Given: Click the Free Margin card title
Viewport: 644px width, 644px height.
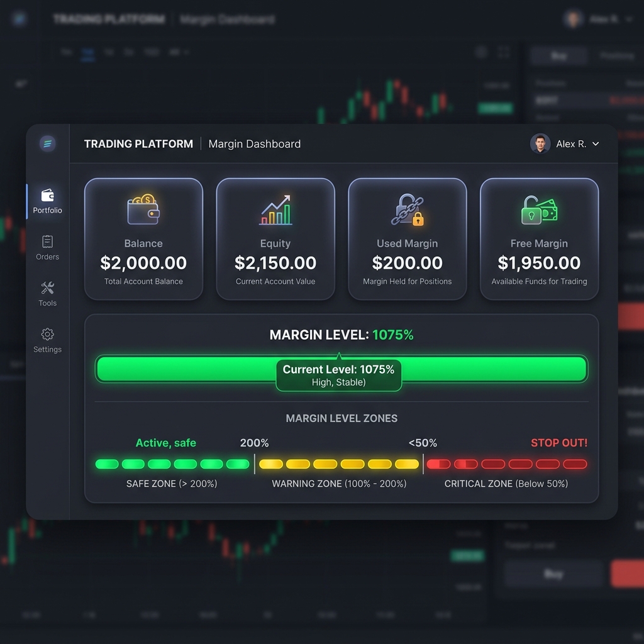Looking at the screenshot, I should pos(539,243).
